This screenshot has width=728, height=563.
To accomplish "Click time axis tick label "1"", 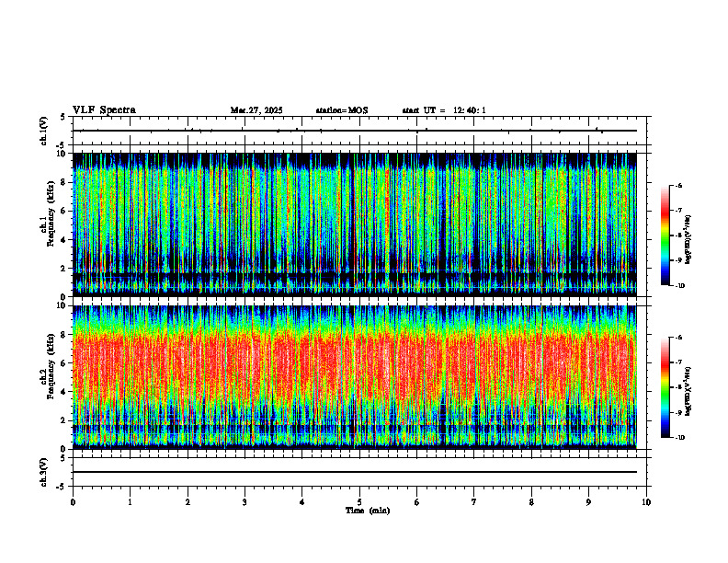I will (130, 502).
